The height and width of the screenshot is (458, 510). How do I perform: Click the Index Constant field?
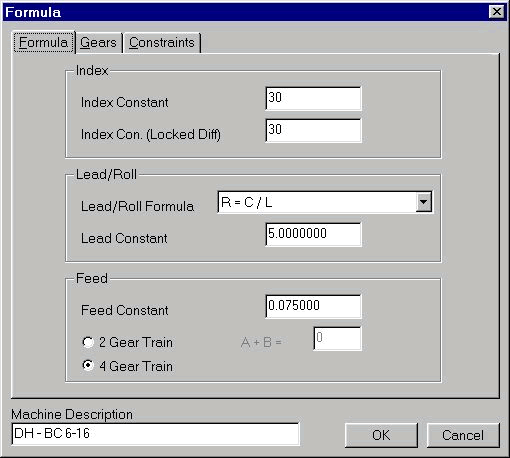(313, 98)
